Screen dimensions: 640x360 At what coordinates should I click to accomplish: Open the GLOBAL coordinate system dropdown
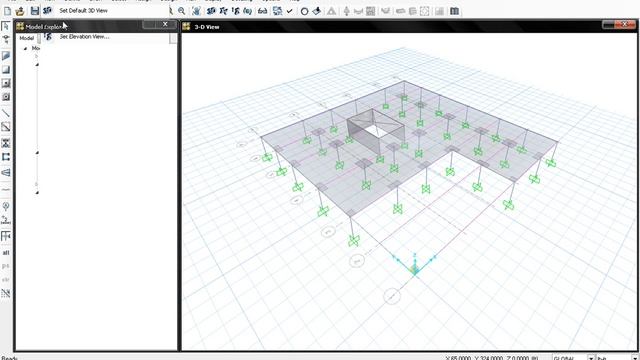591,358
